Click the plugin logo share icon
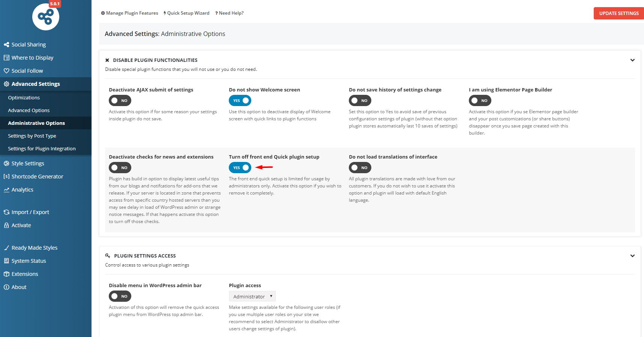The image size is (644, 337). coord(46,17)
